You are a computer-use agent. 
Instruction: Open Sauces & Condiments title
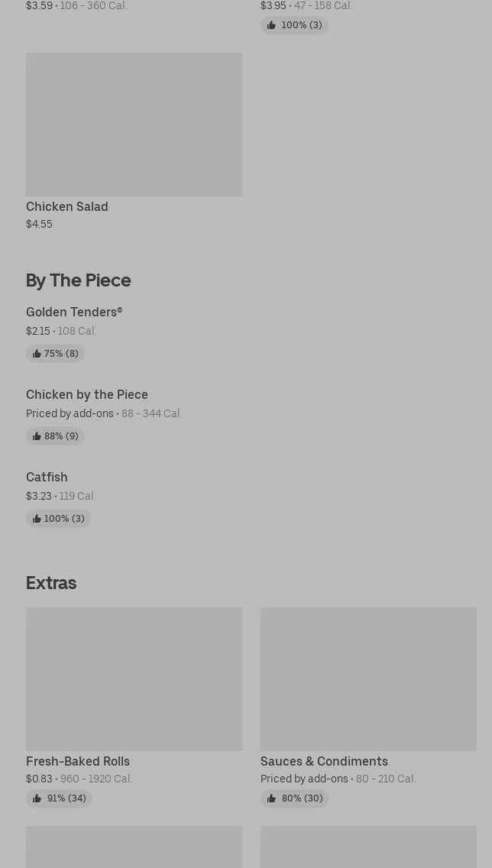(x=324, y=761)
